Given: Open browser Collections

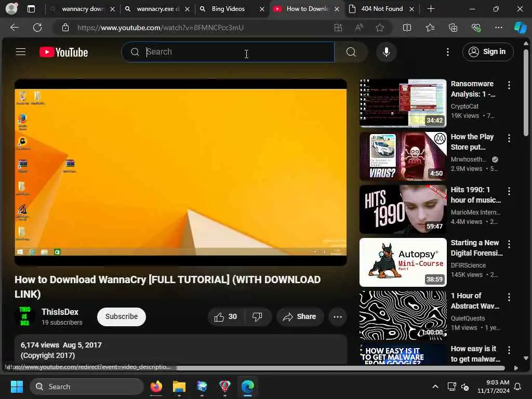Looking at the screenshot, I should tap(453, 28).
